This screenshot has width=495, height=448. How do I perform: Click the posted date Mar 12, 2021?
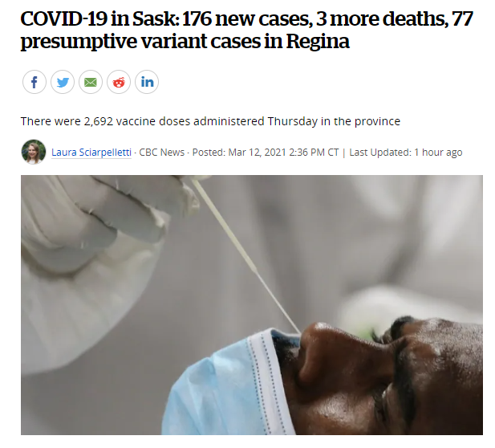pos(257,153)
